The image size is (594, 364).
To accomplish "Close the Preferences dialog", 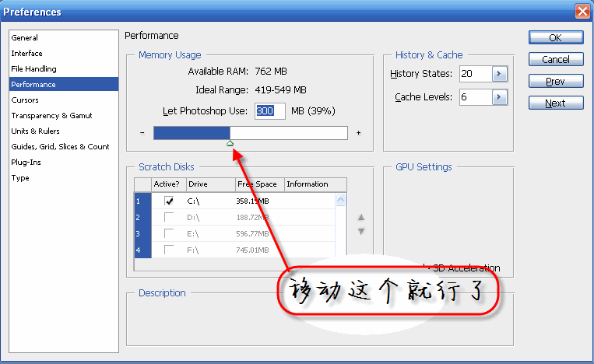I will [582, 12].
